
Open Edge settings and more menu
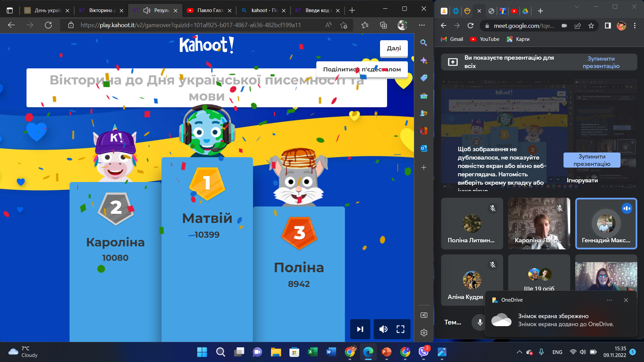point(422,25)
